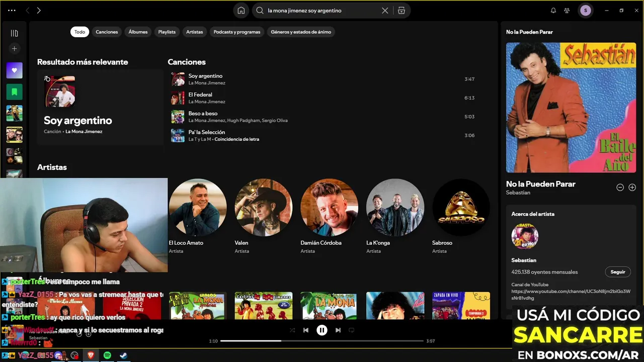
Task: Toggle shuffle in the player bar
Action: (292, 330)
